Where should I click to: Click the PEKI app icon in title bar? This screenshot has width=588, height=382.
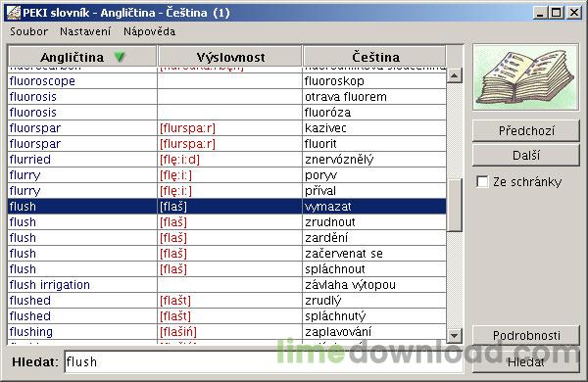pyautogui.click(x=14, y=13)
